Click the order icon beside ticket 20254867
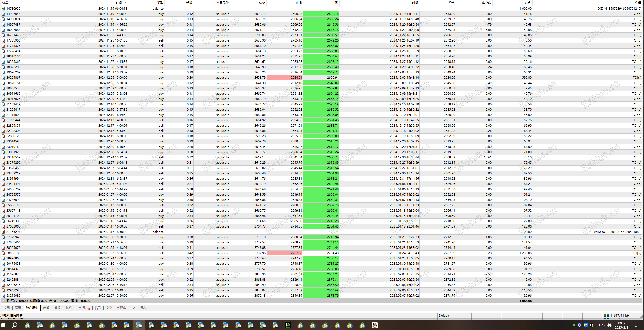Image resolution: width=644 pixels, height=330 pixels. click(3, 78)
